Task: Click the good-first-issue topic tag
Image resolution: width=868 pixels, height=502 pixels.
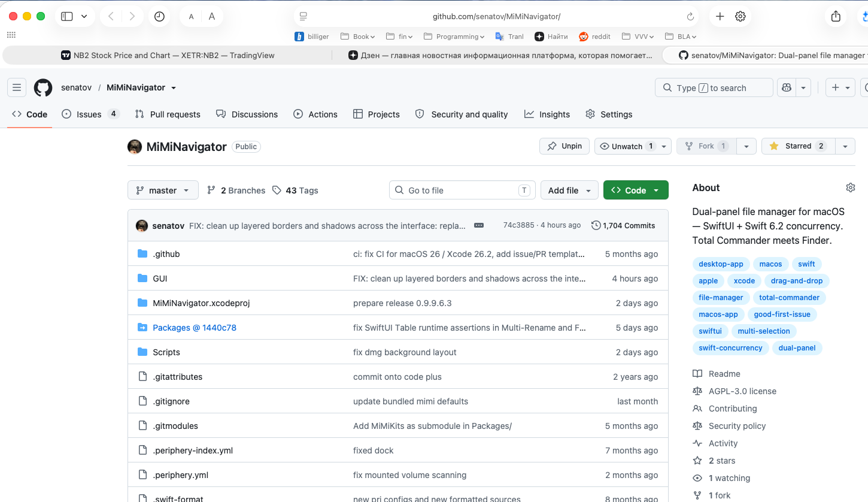Action: [x=782, y=314]
